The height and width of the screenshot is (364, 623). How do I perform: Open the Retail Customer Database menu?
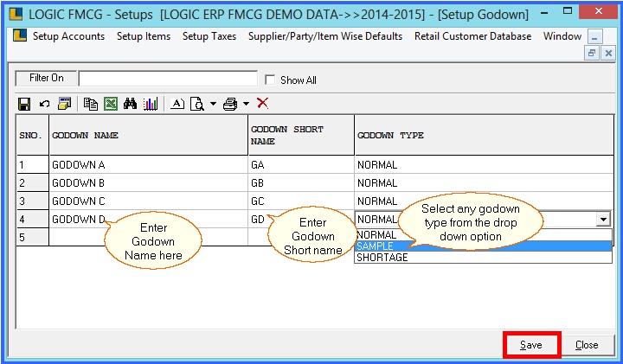click(472, 36)
